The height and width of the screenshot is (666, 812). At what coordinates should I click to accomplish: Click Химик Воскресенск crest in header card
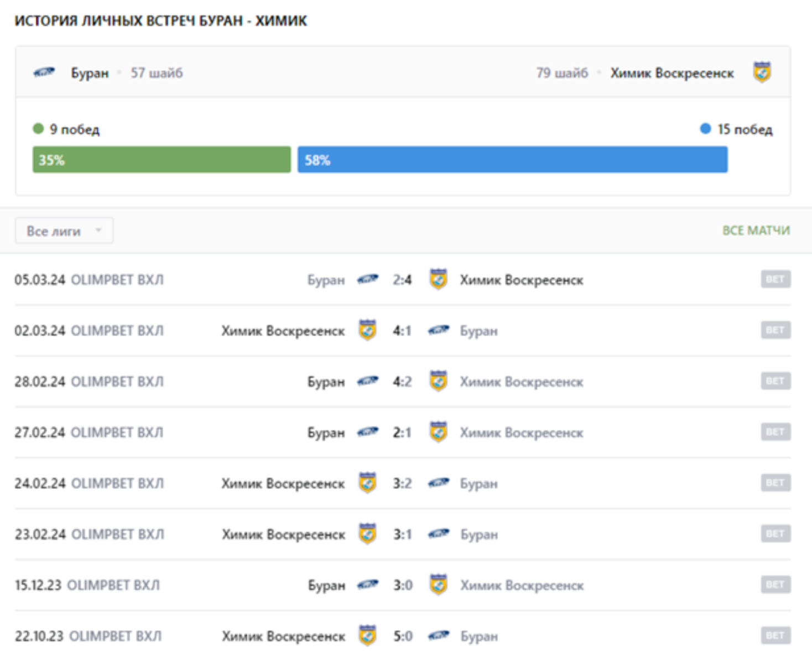tap(762, 72)
